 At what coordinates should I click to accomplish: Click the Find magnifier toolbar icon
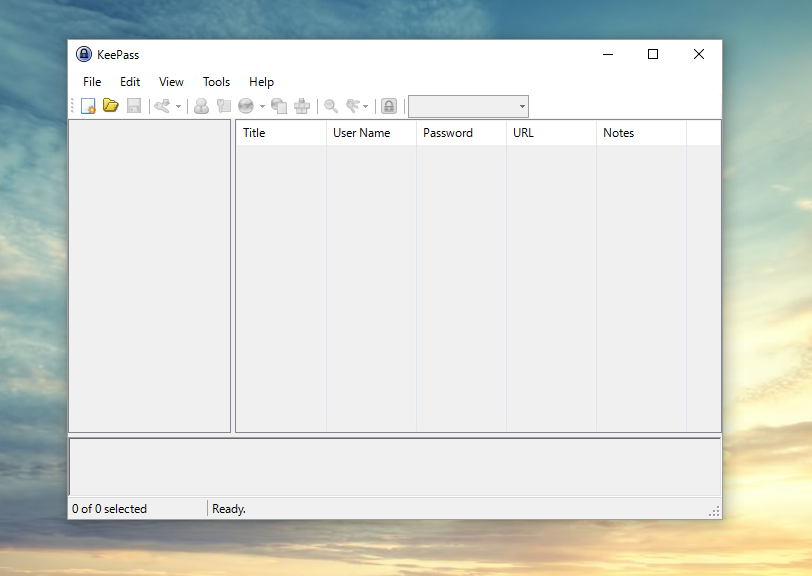point(331,106)
